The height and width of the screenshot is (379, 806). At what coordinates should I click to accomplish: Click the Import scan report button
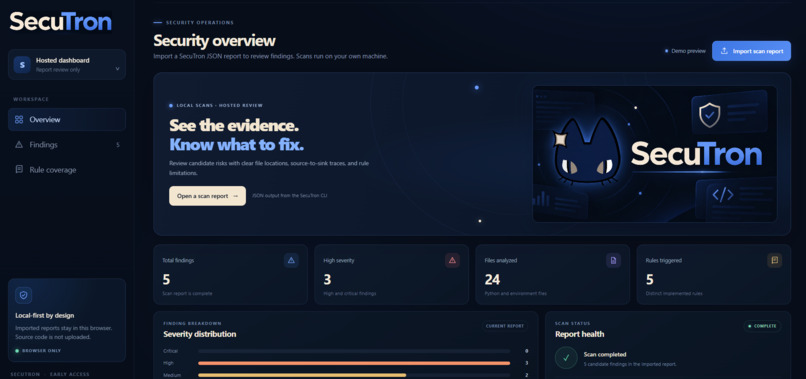click(751, 51)
